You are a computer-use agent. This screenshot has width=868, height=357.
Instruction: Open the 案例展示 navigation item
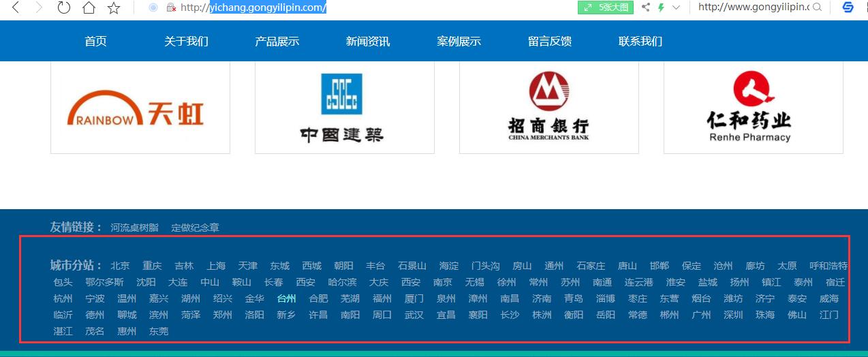pos(459,41)
